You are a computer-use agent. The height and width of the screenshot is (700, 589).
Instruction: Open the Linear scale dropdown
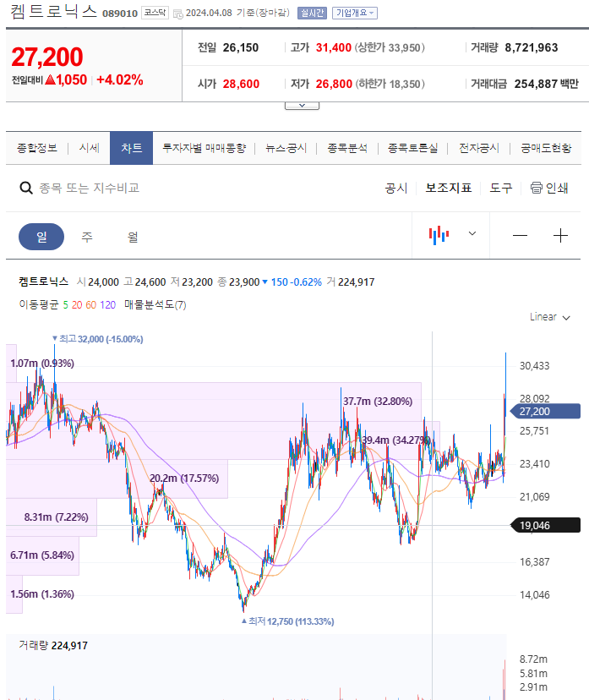pyautogui.click(x=550, y=317)
